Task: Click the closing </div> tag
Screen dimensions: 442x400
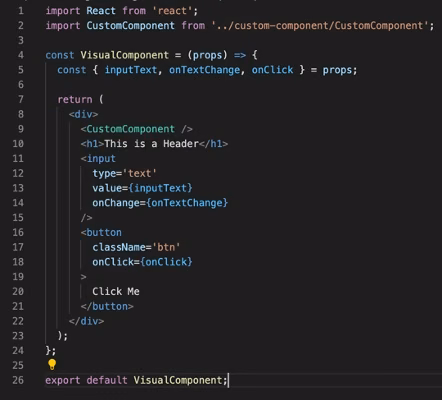Action: (x=86, y=321)
